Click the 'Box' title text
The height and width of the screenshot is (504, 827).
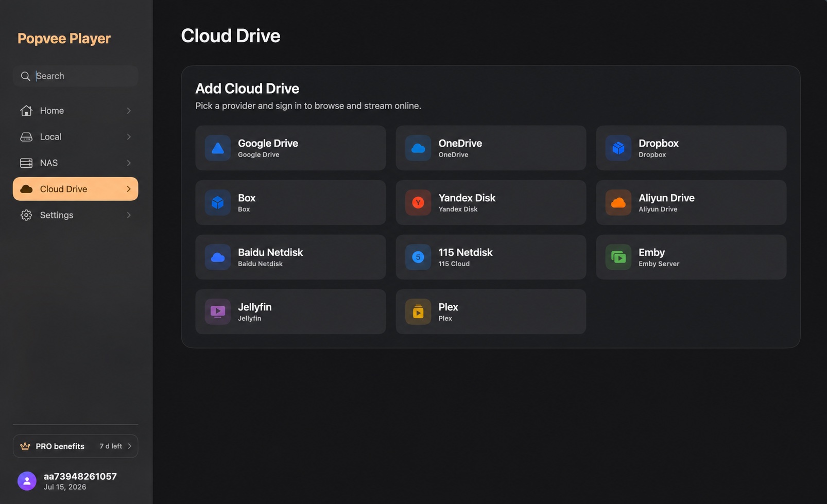pyautogui.click(x=247, y=198)
